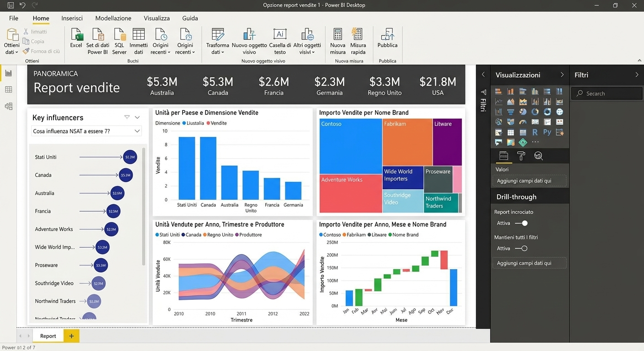Viewport: 644px width, 351px height.
Task: Click the Stati Uniti influencer bubble
Action: (x=130, y=157)
